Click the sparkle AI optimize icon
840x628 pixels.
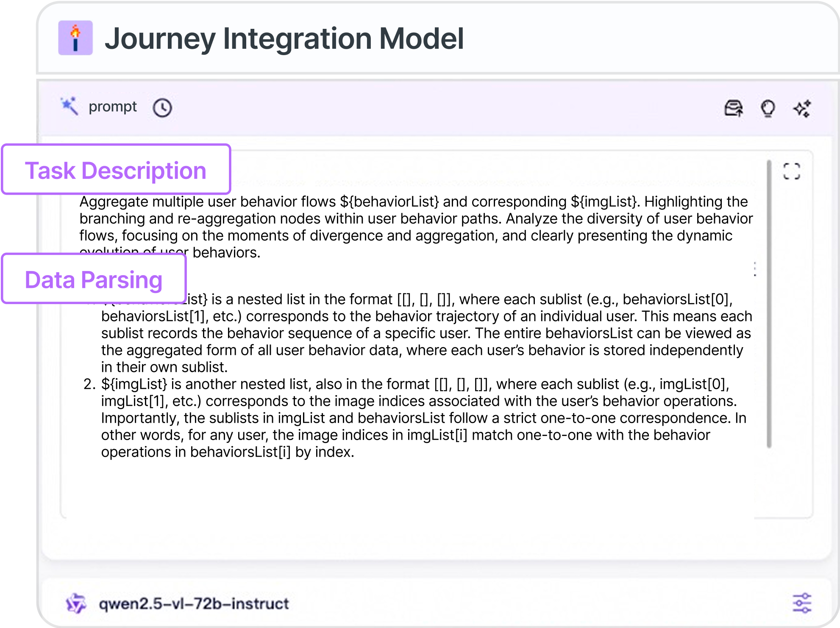(802, 109)
